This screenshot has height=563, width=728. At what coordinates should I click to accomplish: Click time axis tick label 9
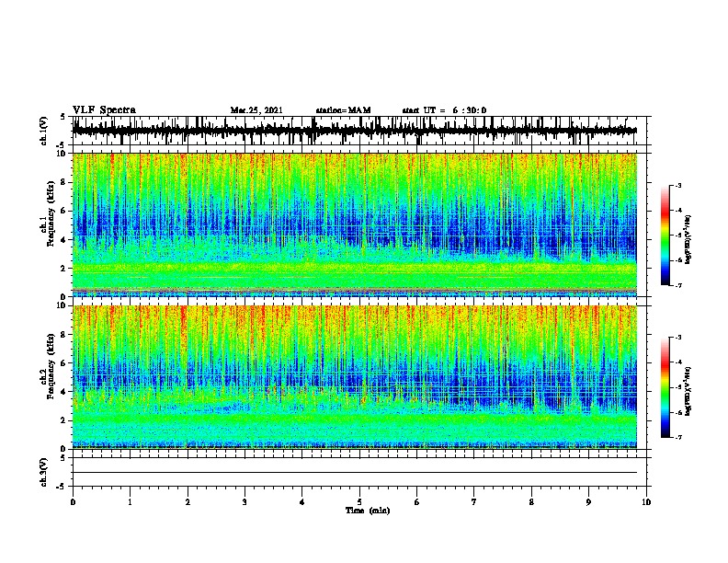(588, 501)
